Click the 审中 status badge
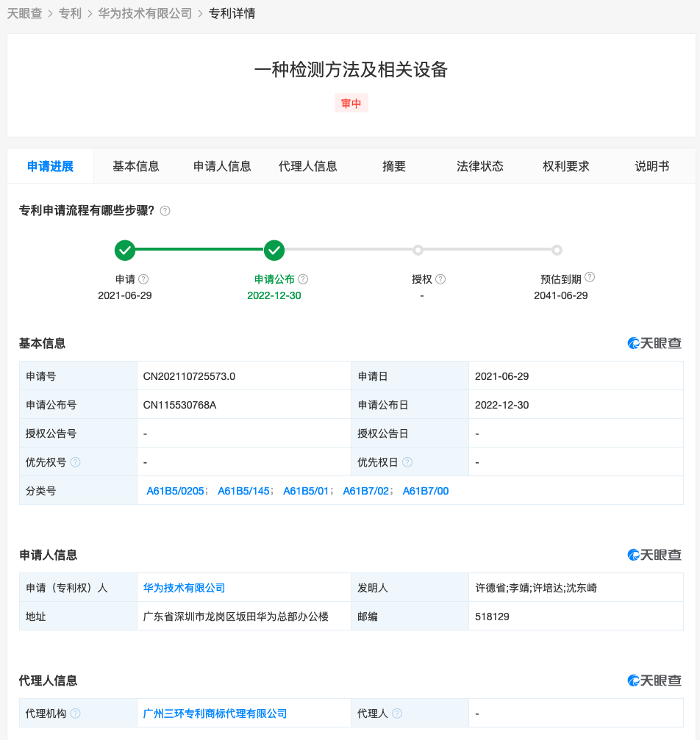This screenshot has width=700, height=740. pos(351,103)
